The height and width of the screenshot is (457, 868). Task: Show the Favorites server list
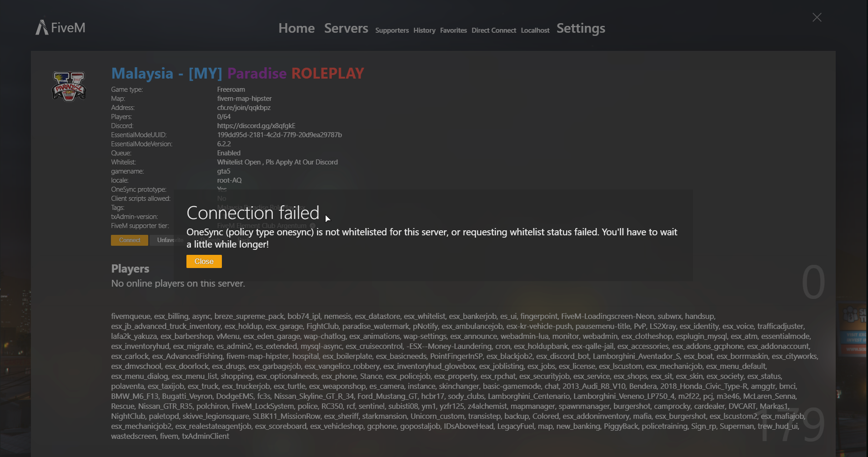point(453,30)
